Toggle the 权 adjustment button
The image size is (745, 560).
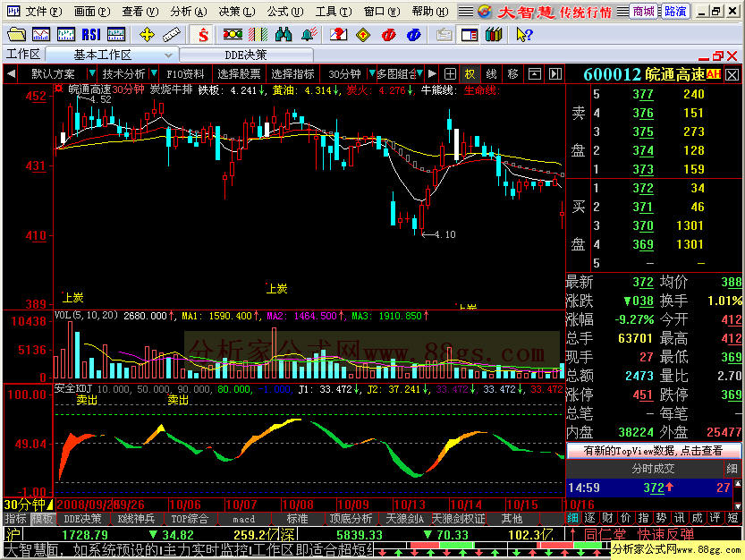coord(470,74)
